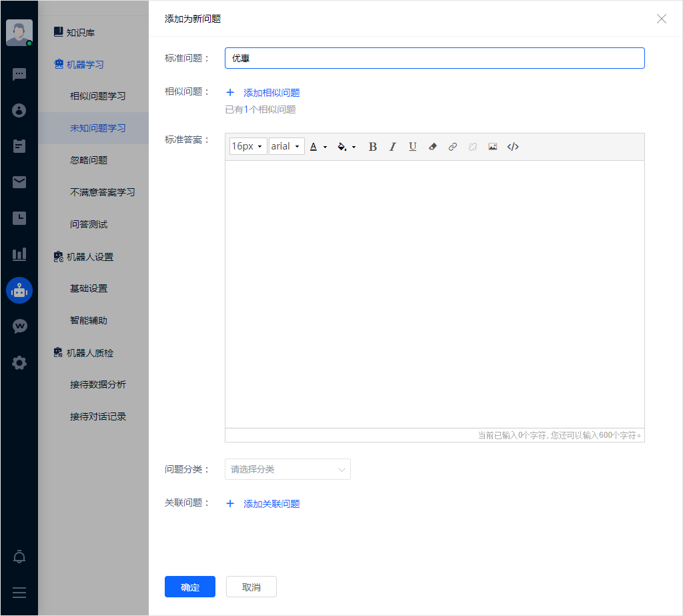
Task: Click the insert image icon
Action: [493, 147]
